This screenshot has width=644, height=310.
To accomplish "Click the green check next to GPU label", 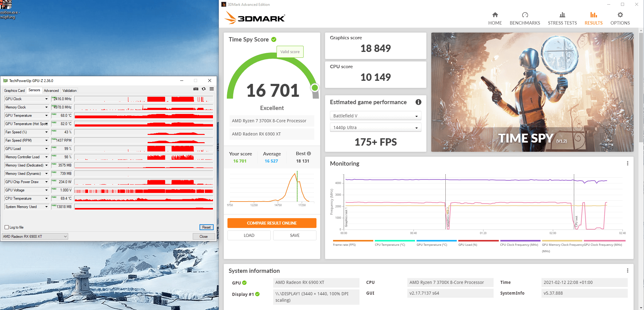I will tap(244, 283).
